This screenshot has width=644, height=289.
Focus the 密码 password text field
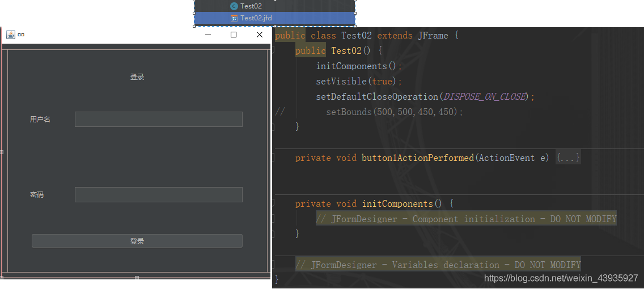[158, 195]
